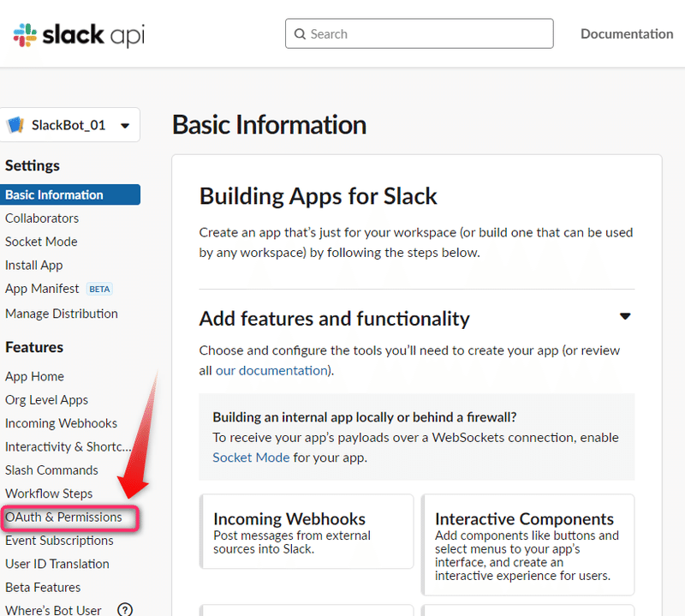This screenshot has width=685, height=616.
Task: Follow the our documentation link
Action: coord(271,371)
